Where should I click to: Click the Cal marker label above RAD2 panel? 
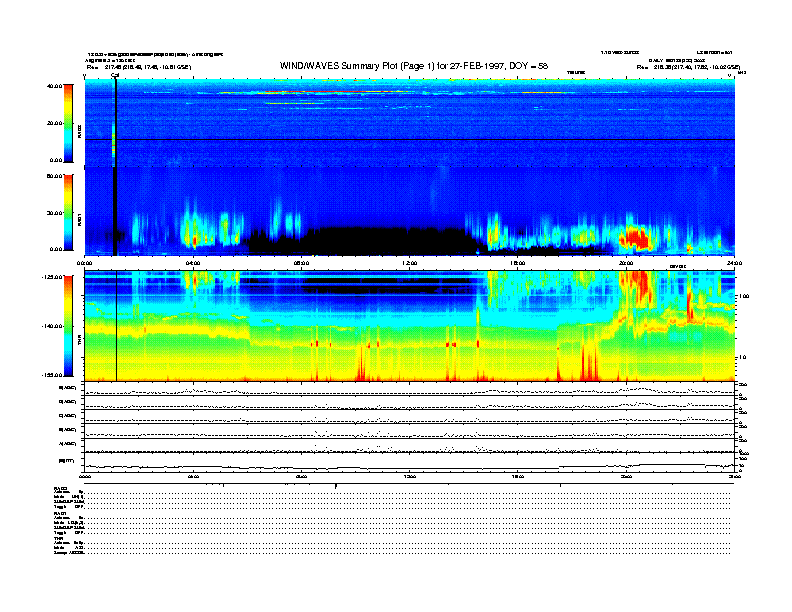point(115,75)
